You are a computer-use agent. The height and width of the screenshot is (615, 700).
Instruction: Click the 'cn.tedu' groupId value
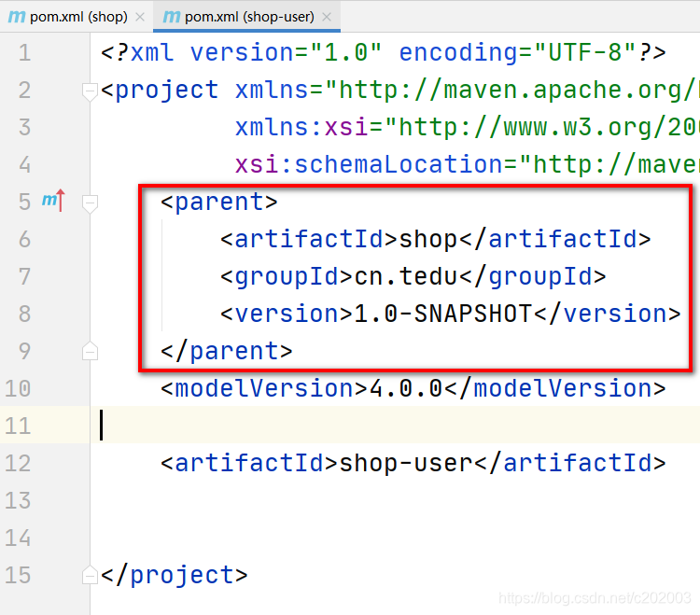click(x=406, y=276)
